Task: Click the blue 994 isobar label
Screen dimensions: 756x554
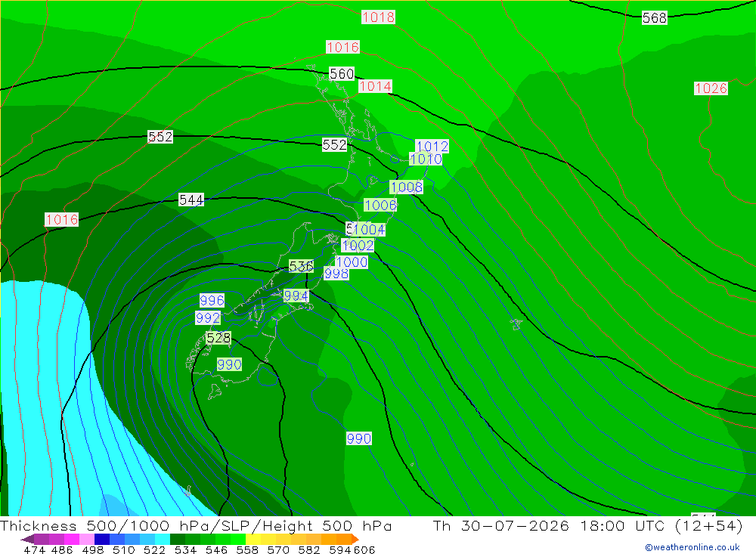Action: (x=296, y=296)
